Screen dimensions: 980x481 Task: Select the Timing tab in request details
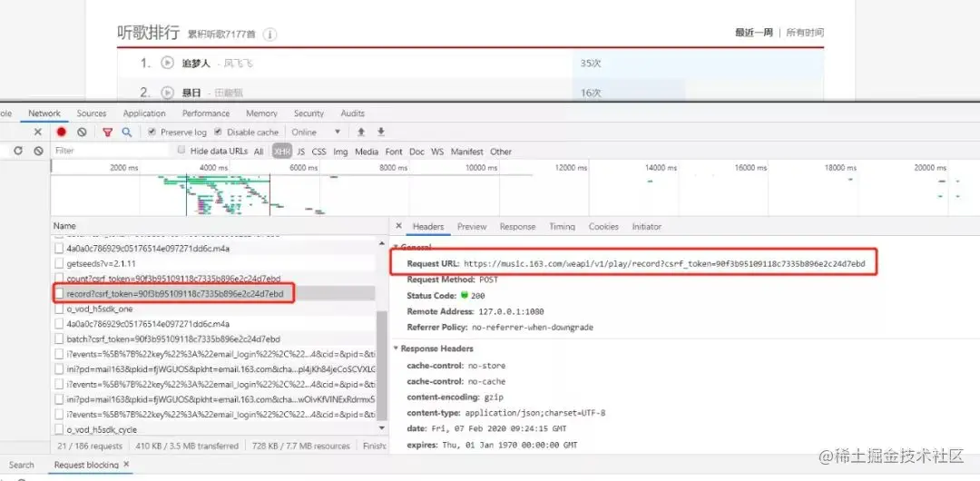coord(562,226)
